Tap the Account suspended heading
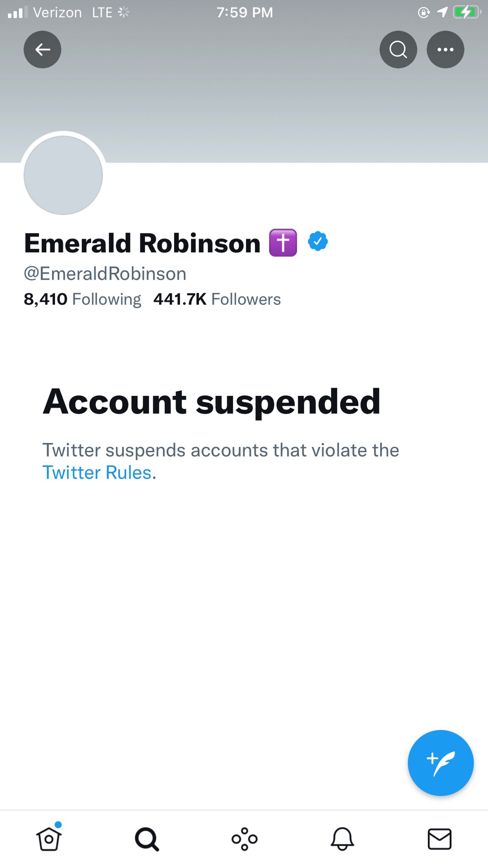The height and width of the screenshot is (868, 488). pos(211,402)
